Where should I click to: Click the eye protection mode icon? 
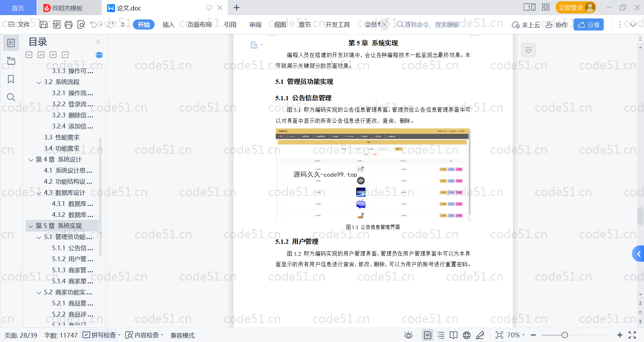click(x=408, y=335)
